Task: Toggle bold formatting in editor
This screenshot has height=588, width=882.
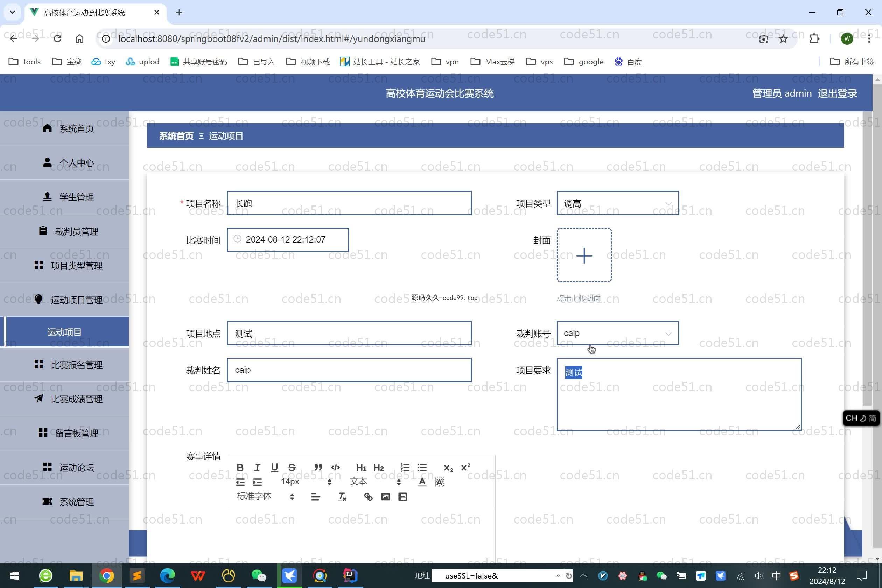Action: pyautogui.click(x=240, y=468)
